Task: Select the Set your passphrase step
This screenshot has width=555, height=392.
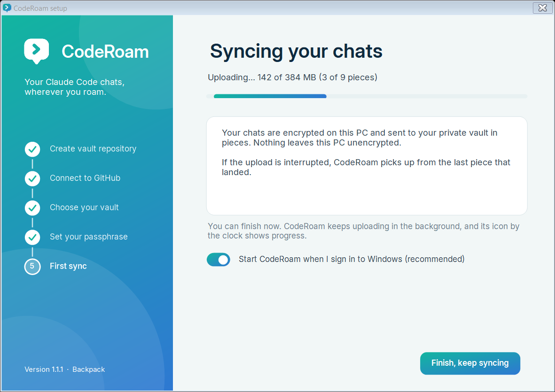Action: tap(89, 237)
